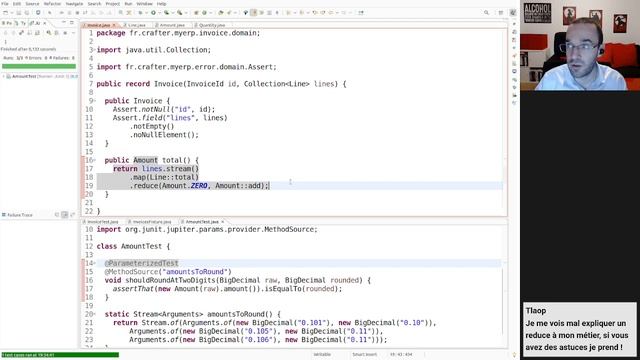Switch to the Java perspective icon
640x360 pixels.
coord(513,13)
